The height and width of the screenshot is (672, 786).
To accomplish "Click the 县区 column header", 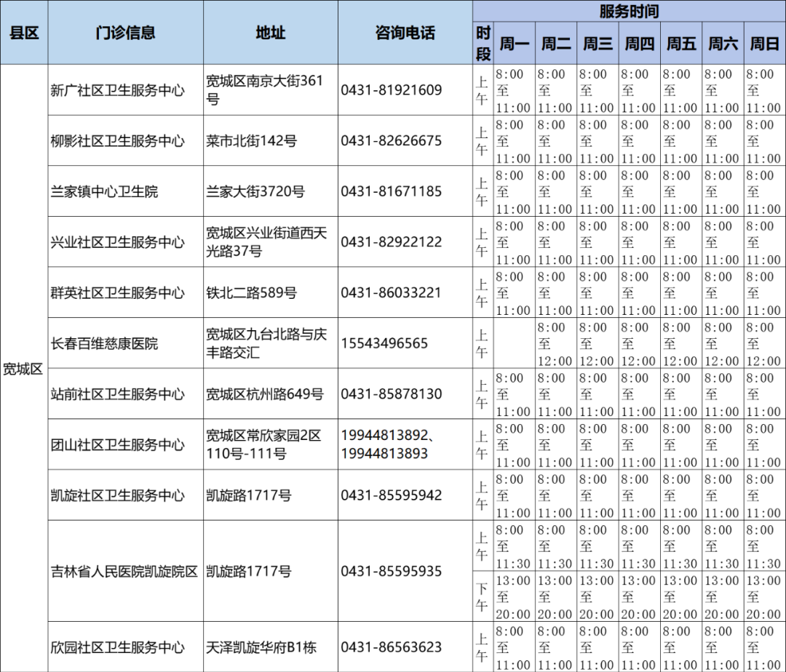I will (x=24, y=33).
